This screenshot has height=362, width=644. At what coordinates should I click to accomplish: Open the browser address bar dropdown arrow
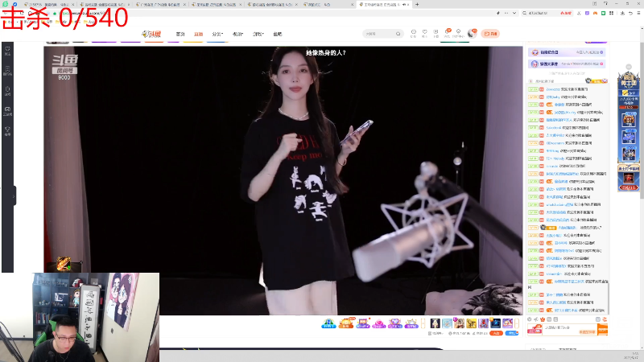(x=514, y=13)
